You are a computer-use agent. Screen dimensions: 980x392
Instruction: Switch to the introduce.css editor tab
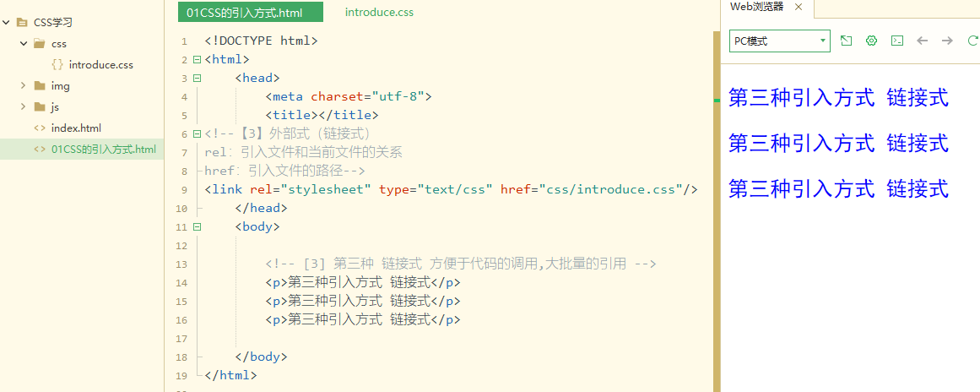coord(379,13)
